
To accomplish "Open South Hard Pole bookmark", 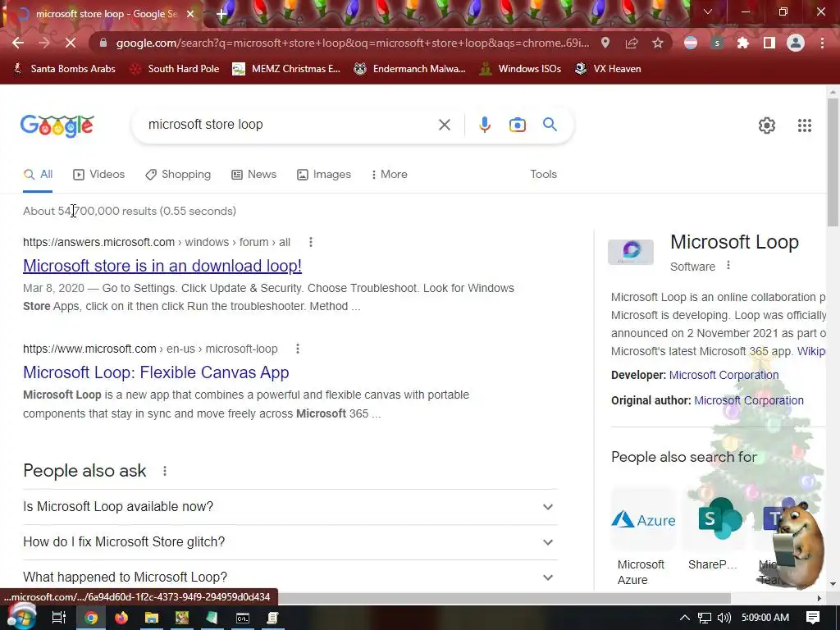I will coord(175,69).
